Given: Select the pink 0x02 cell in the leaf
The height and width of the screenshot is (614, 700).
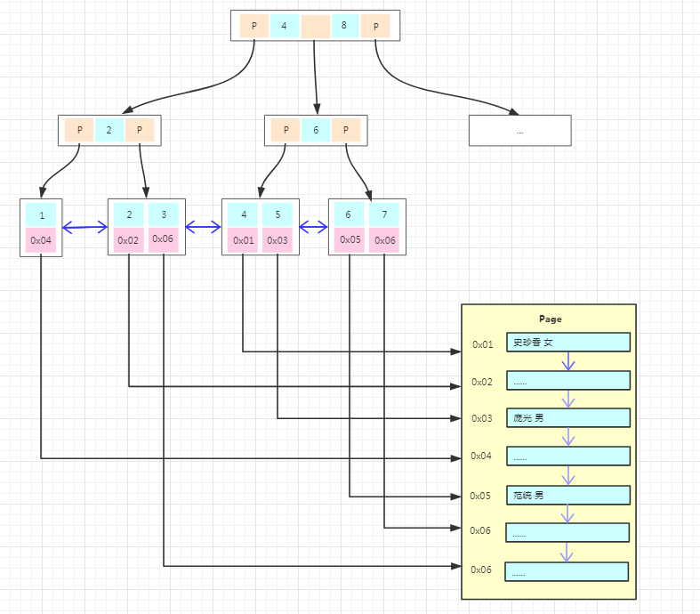Looking at the screenshot, I should (x=129, y=240).
